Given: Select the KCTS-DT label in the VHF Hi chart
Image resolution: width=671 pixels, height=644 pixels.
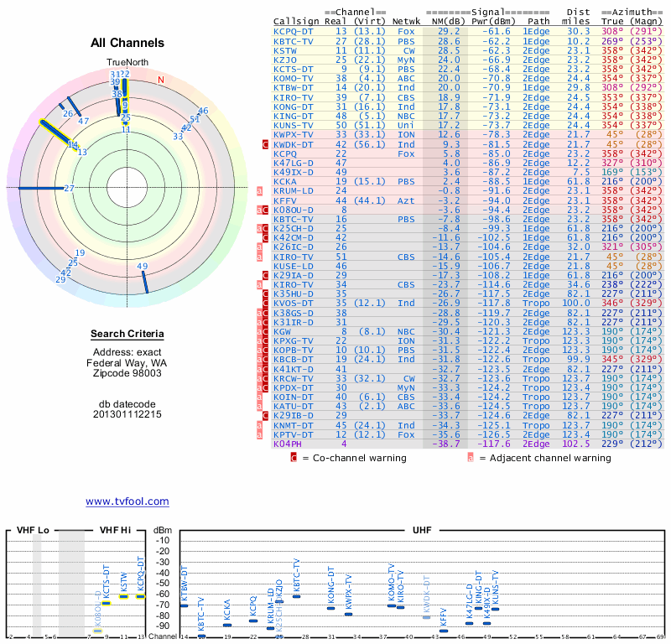Looking at the screenshot, I should tap(107, 579).
